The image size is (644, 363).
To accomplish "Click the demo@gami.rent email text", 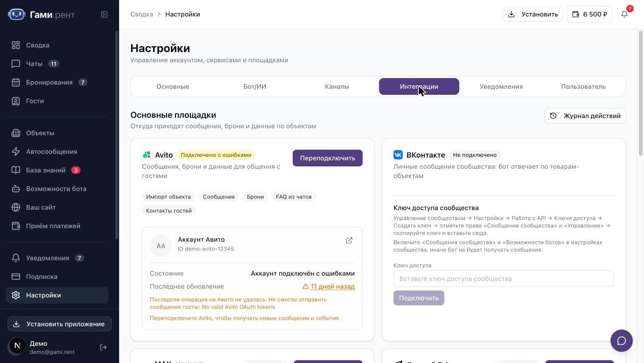I will [52, 352].
